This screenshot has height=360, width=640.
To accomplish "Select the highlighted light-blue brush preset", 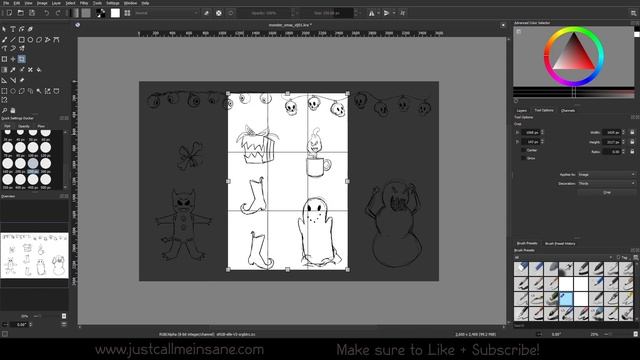I will coord(566,299).
